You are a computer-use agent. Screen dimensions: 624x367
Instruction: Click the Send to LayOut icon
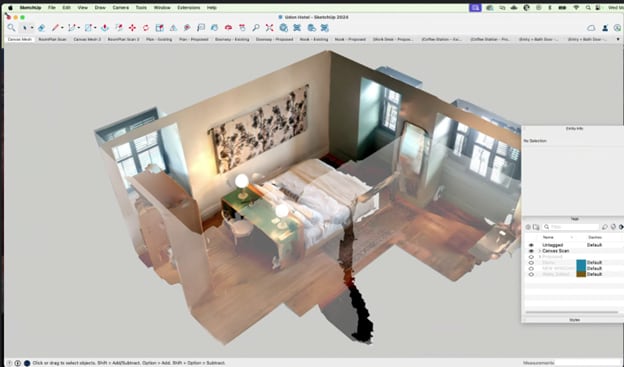[312, 27]
